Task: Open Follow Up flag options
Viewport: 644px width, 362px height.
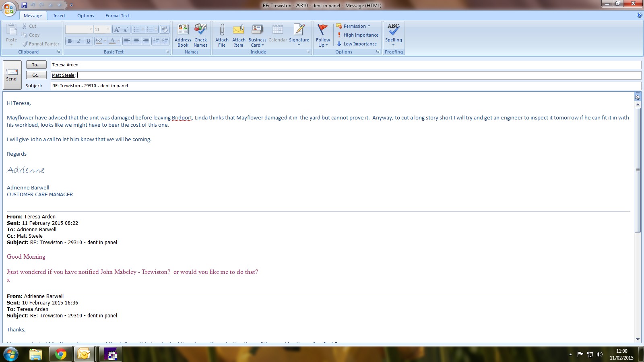Action: pos(323,35)
